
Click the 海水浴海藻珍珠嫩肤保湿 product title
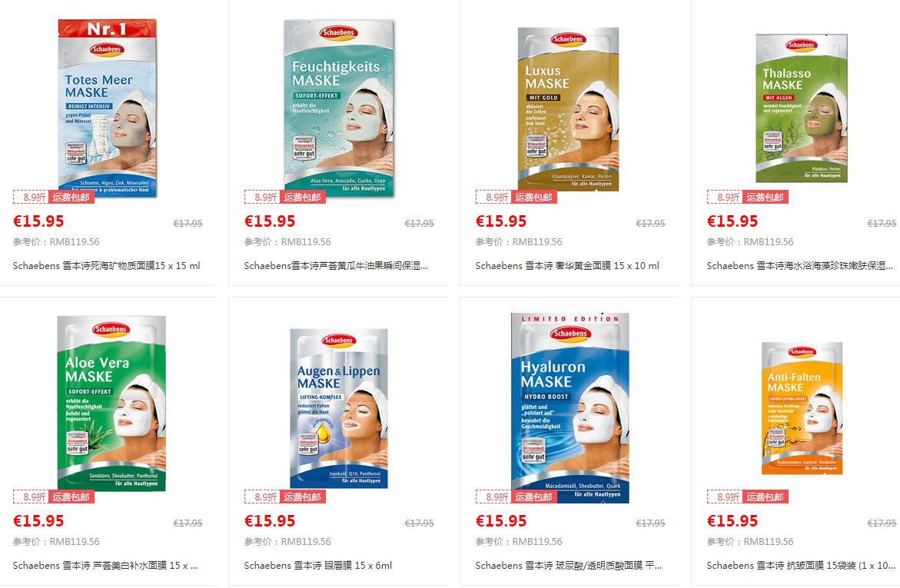(799, 266)
